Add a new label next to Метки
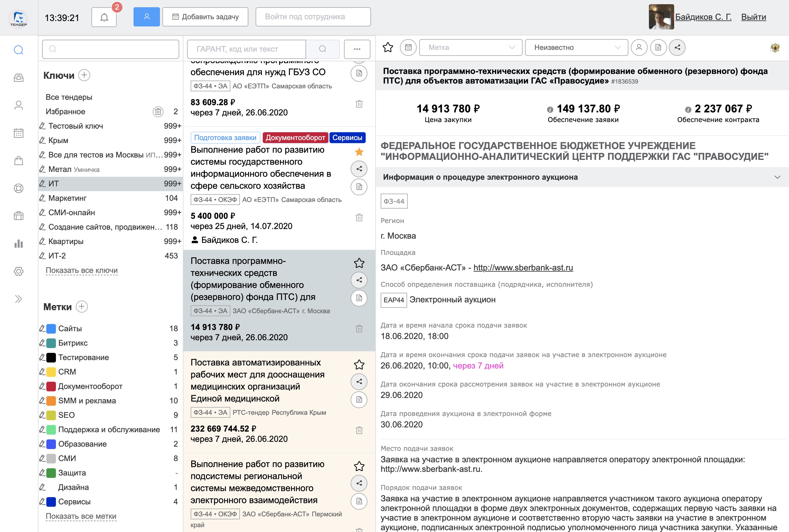 point(82,306)
